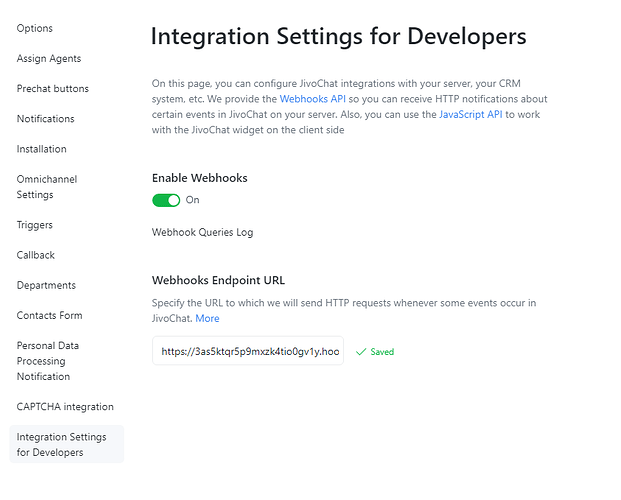The image size is (621, 500).
Task: Go to Options in the sidebar
Action: 35,28
